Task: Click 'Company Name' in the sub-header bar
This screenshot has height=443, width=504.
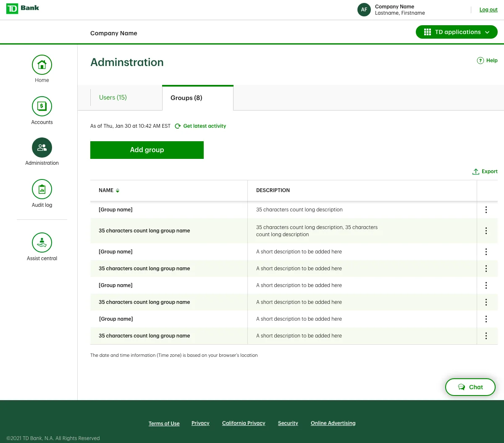Action: click(114, 33)
